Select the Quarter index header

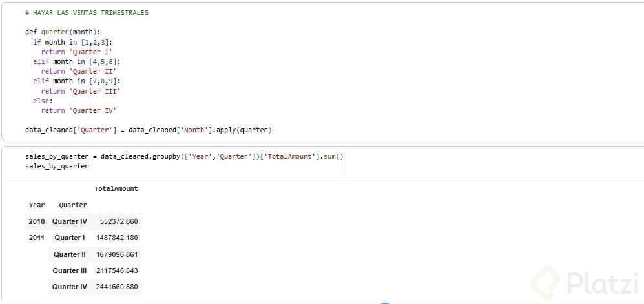coord(72,205)
